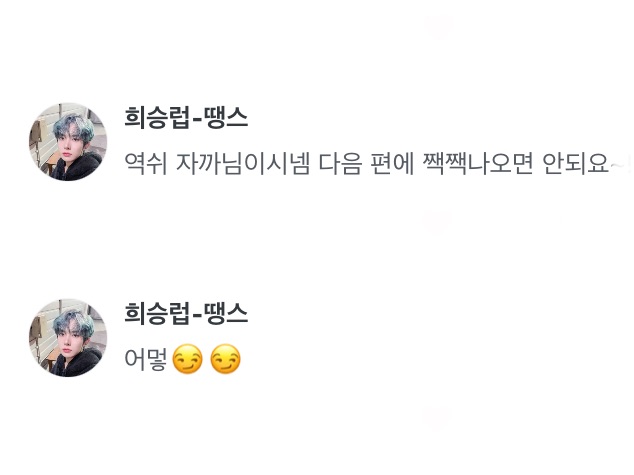
Task: Click the 땡스 part of the lower username
Action: [226, 313]
